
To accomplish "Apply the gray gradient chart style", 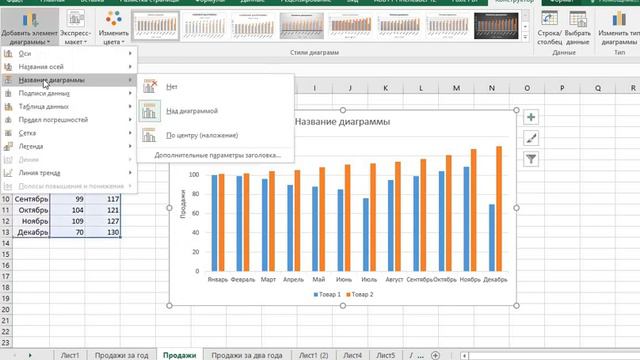I will [302, 26].
